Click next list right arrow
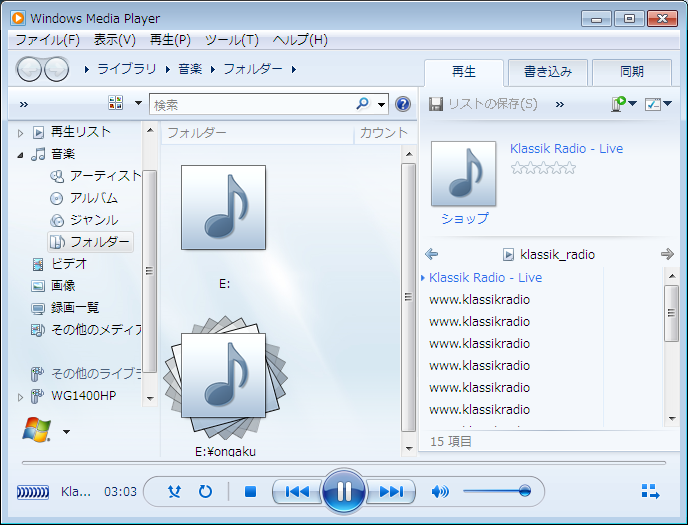This screenshot has width=688, height=525. [x=667, y=254]
